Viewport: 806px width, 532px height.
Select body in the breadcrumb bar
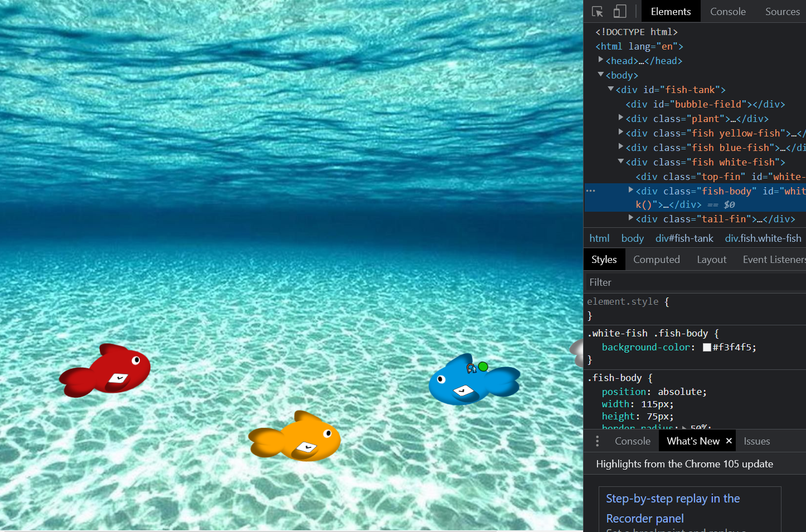pos(633,238)
